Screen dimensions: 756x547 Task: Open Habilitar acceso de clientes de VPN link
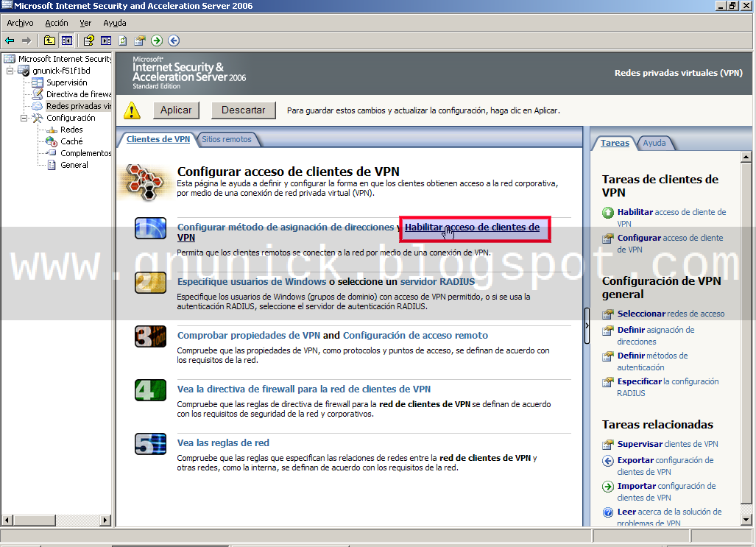[x=472, y=227]
